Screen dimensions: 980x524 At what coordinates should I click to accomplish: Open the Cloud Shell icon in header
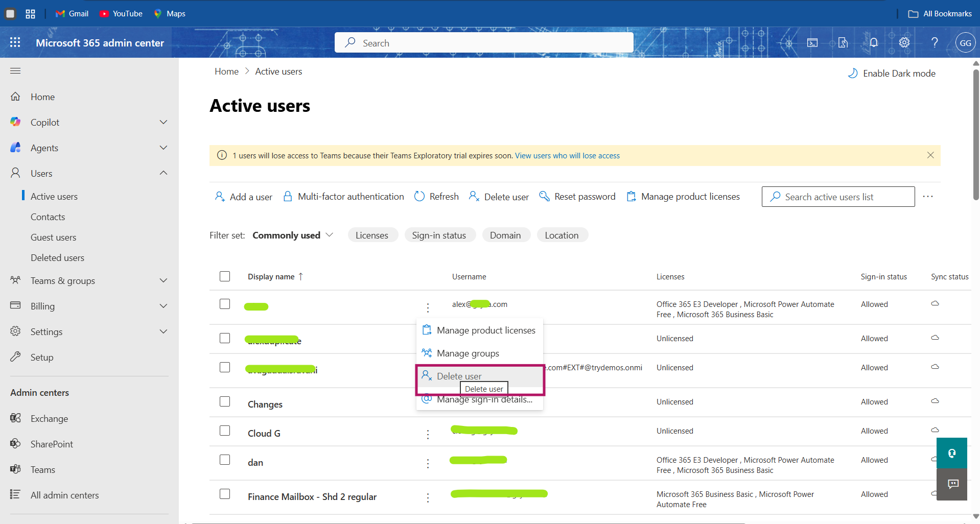point(812,43)
